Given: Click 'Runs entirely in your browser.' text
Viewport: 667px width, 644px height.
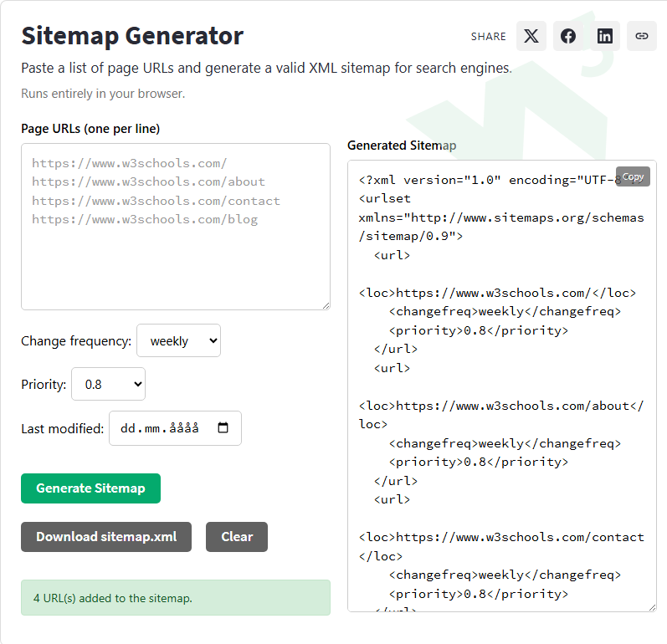Looking at the screenshot, I should tap(103, 94).
